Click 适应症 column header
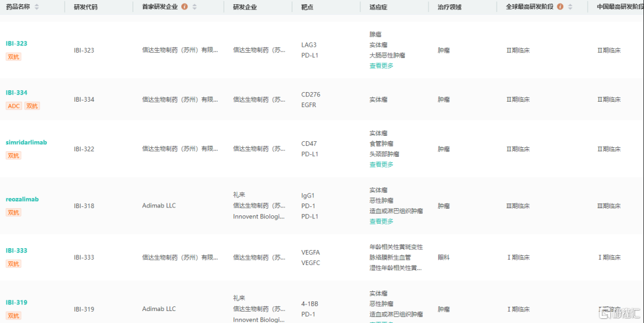 point(378,7)
